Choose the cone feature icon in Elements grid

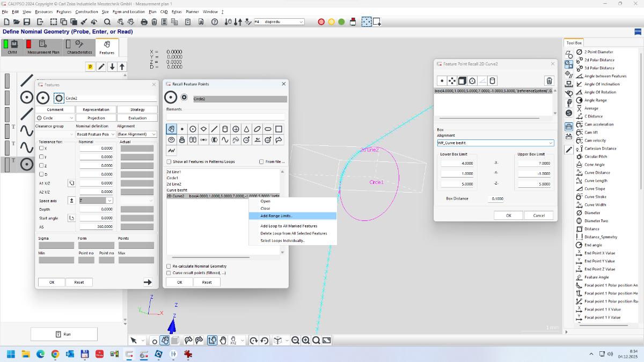tap(246, 129)
